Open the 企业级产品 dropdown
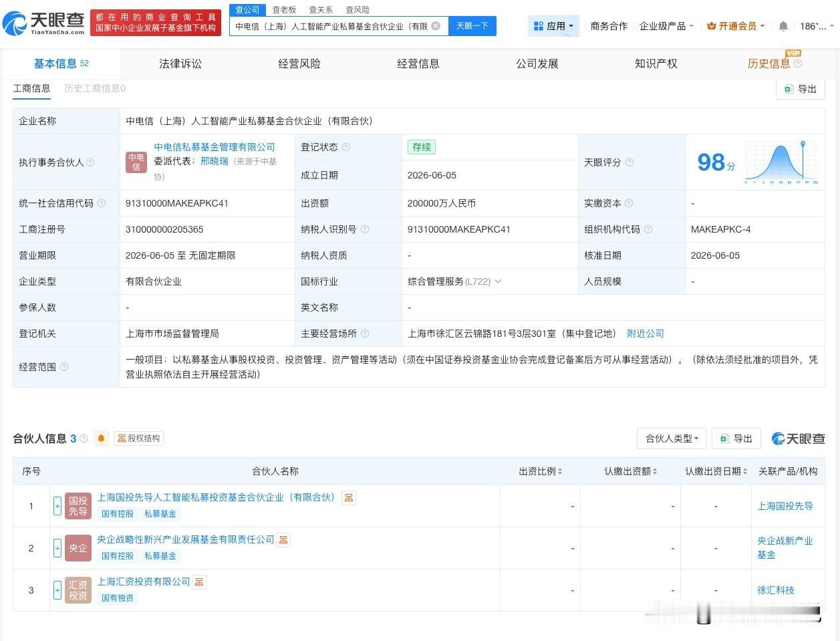Screen dimensions: 840x641 coord(666,26)
